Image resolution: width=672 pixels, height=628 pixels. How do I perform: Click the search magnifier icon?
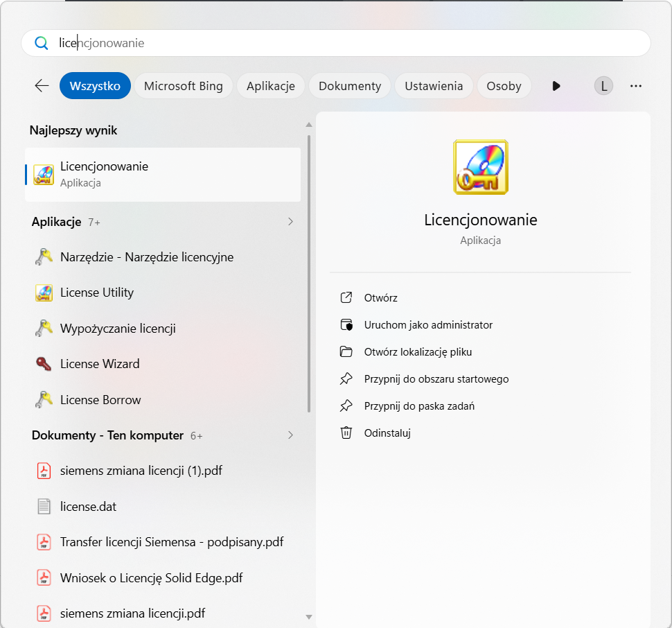pyautogui.click(x=41, y=43)
